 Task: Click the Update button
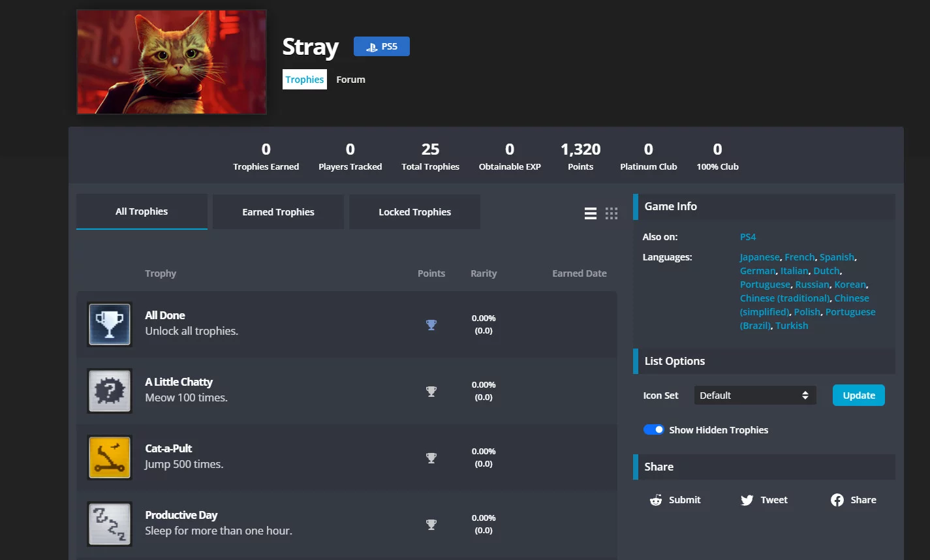tap(859, 396)
